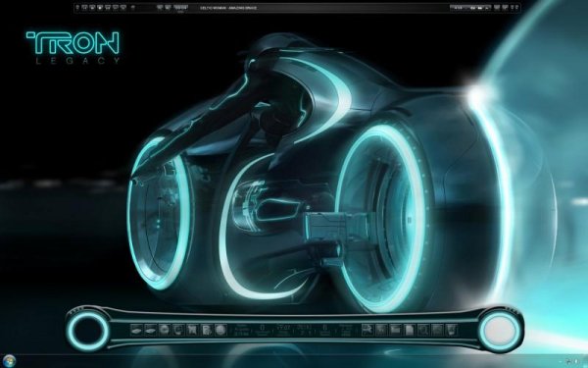Open the hammer tools icon in the dock
588x368 pixels.
coord(367,330)
